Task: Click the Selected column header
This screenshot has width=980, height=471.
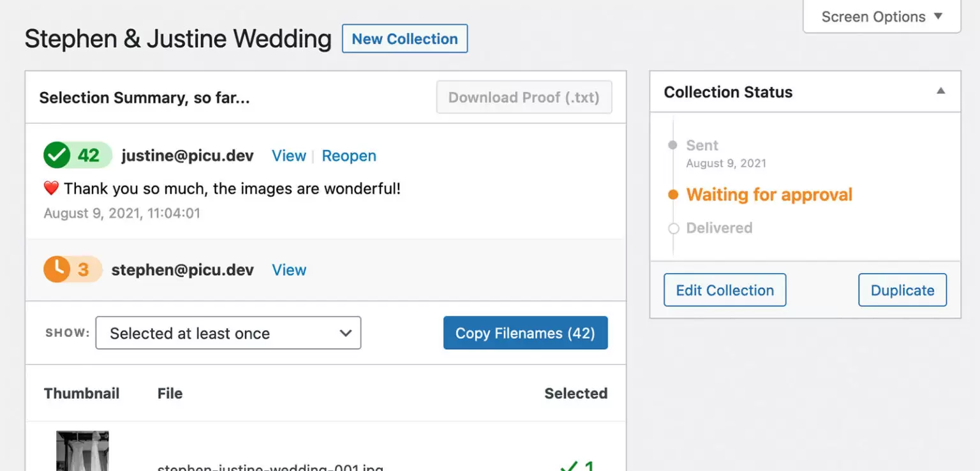Action: 575,393
